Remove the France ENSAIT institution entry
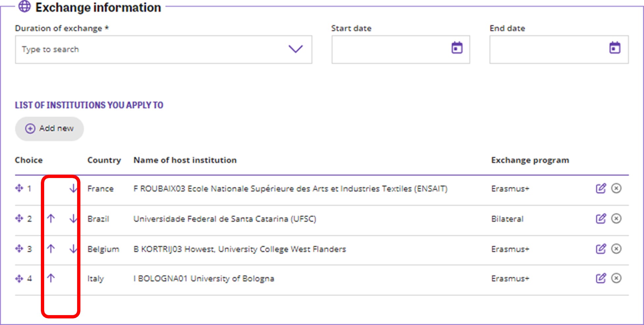 (616, 189)
